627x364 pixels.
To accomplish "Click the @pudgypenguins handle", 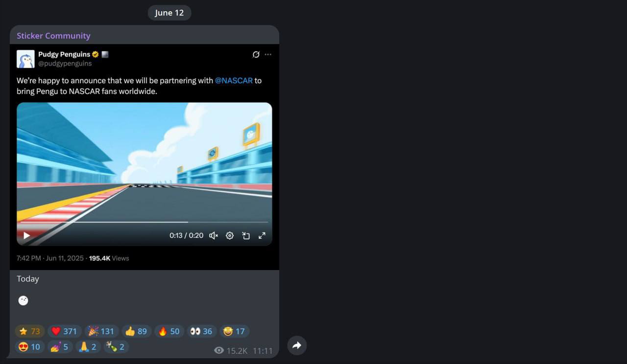I will click(x=65, y=64).
